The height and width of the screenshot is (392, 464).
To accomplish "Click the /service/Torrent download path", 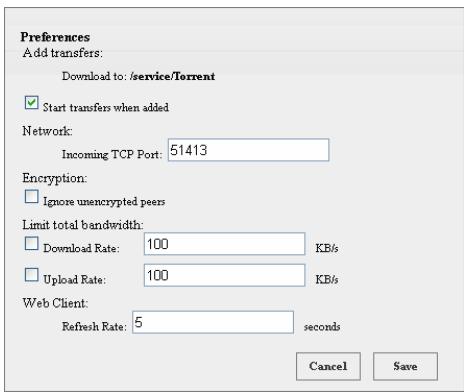I will click(x=172, y=76).
